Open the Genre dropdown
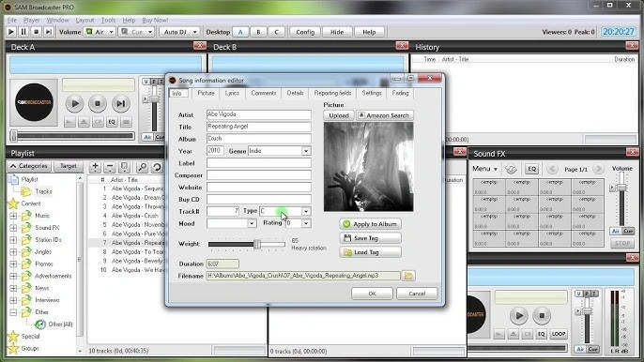The width and height of the screenshot is (644, 362). tap(306, 151)
